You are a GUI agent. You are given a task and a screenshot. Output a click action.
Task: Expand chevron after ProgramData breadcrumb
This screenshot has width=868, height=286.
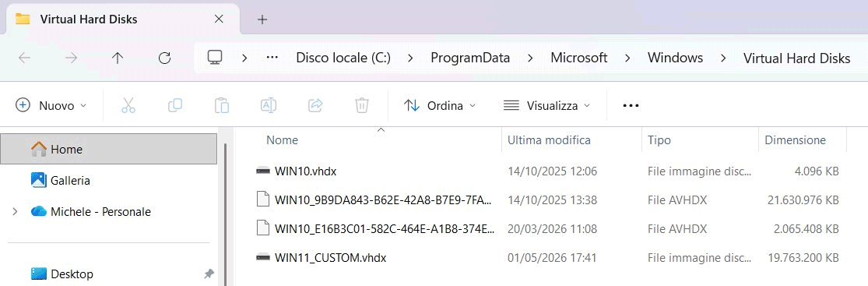click(530, 58)
